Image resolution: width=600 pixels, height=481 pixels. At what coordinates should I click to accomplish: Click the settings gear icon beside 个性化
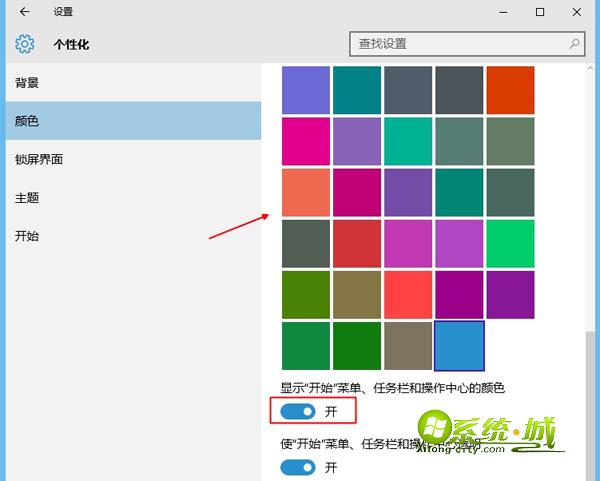click(24, 44)
